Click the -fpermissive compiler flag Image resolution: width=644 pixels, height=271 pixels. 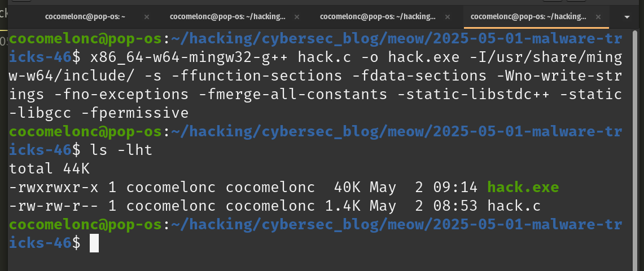[x=135, y=113]
